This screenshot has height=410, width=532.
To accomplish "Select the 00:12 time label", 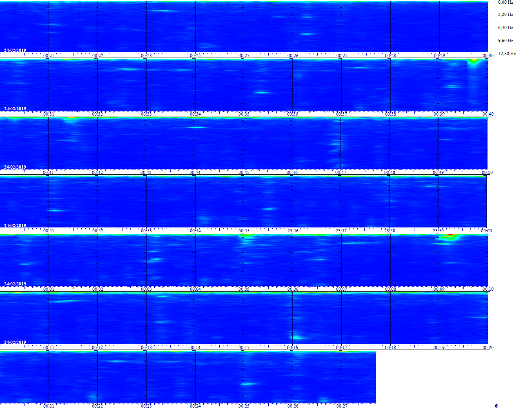I will [x=97, y=348].
